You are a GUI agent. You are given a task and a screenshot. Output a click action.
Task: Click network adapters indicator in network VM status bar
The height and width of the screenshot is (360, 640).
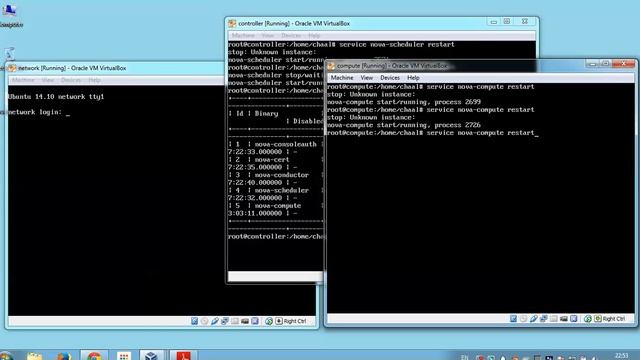click(224, 321)
